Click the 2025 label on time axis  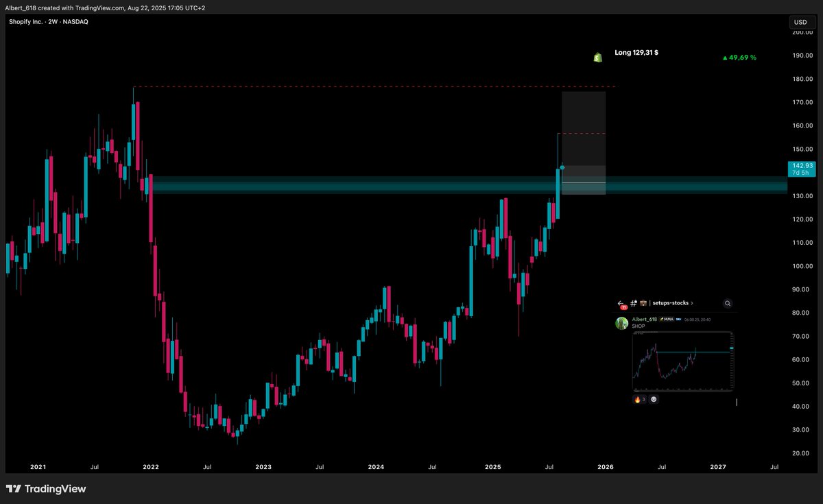[x=493, y=467]
